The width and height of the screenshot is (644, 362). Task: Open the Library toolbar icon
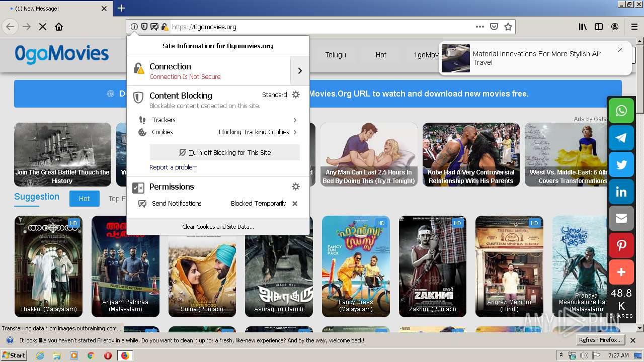click(x=583, y=27)
